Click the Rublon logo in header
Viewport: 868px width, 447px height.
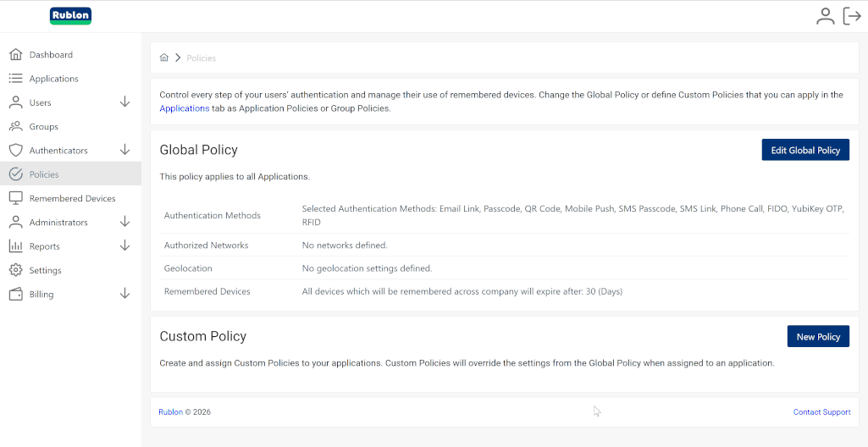tap(70, 16)
